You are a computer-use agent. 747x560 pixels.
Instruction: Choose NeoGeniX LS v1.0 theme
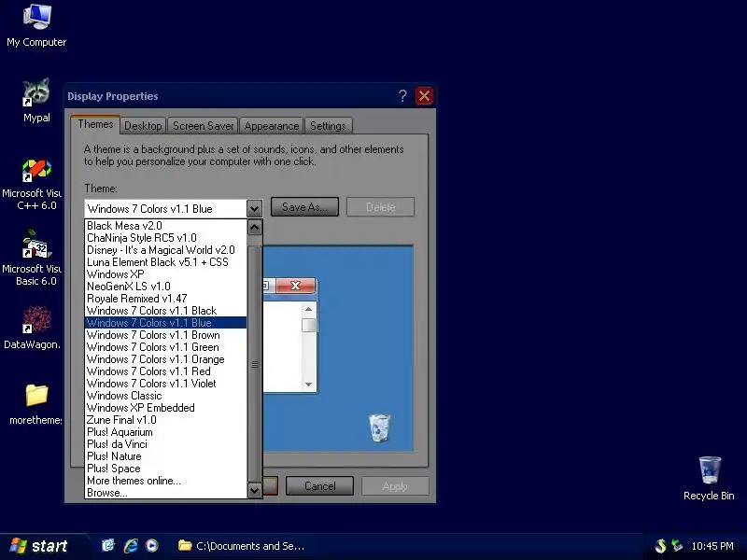coord(165,287)
